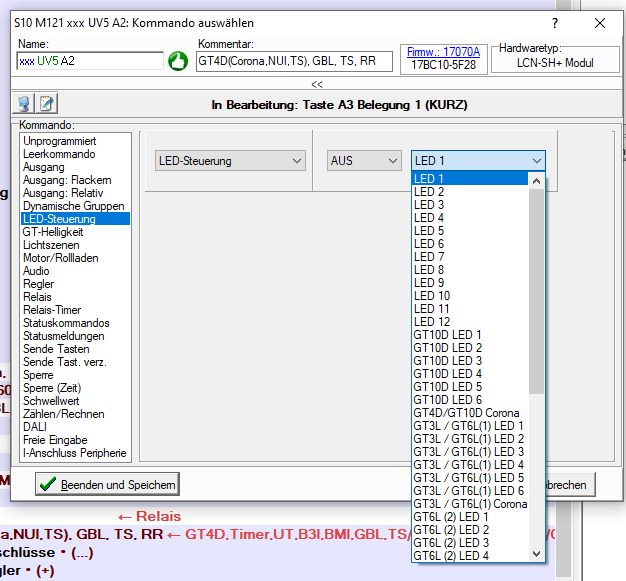The width and height of the screenshot is (626, 581).
Task: Select Relais-Timer in command list
Action: (52, 310)
